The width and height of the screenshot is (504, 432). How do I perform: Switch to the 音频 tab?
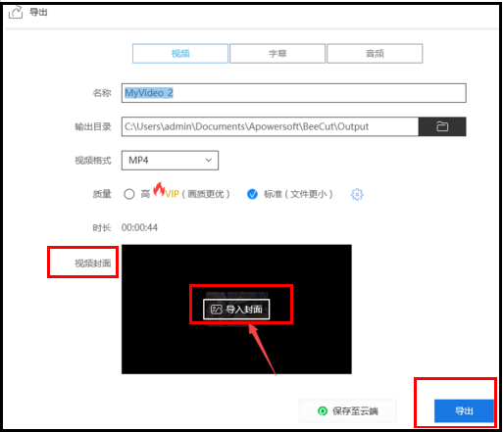pos(375,53)
